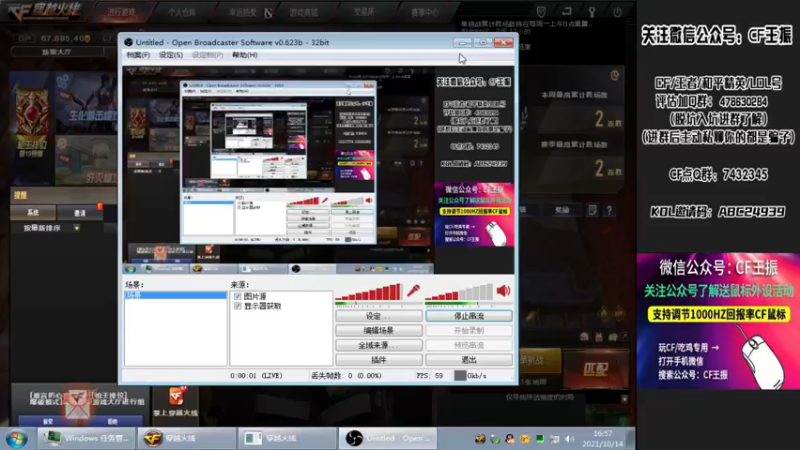Screen dimensions: 800x450
Task: Click the envelope invitation icon in game lobby
Action: click(x=78, y=403)
